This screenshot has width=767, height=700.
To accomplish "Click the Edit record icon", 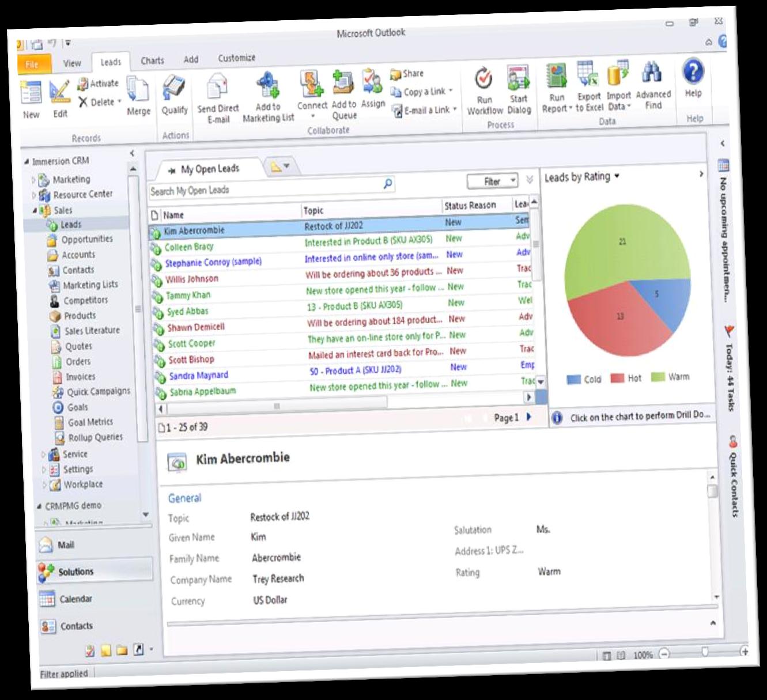I will [59, 92].
